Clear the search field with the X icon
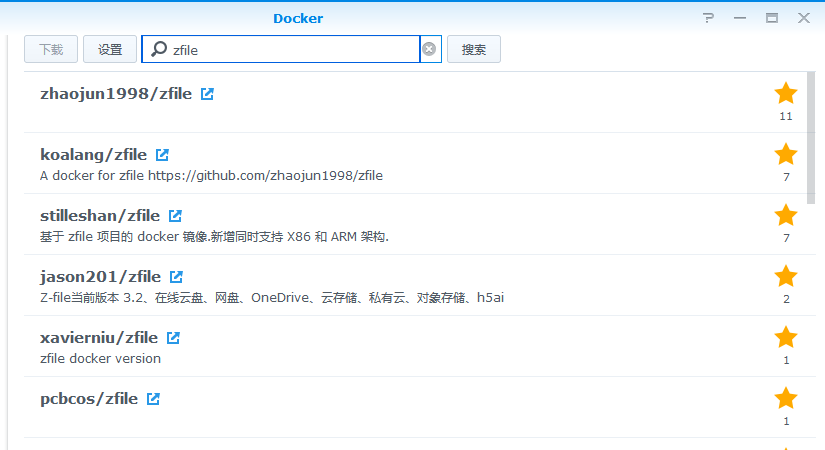 coord(429,49)
